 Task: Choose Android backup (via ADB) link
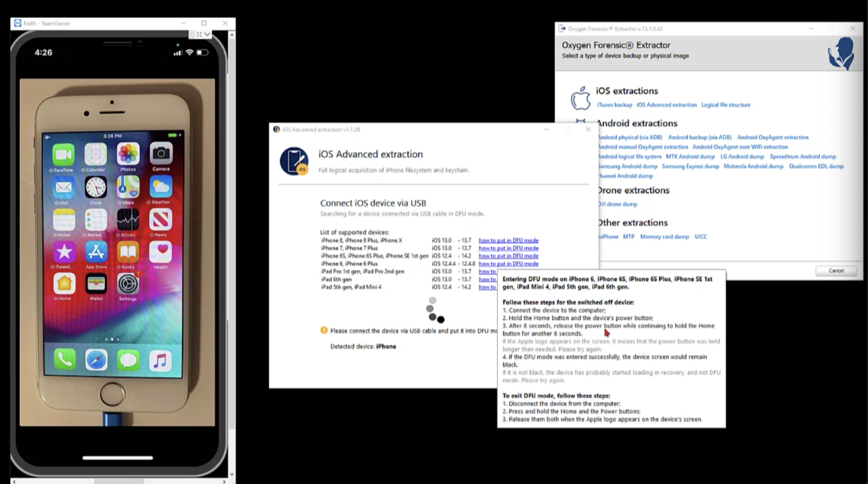[x=700, y=137]
